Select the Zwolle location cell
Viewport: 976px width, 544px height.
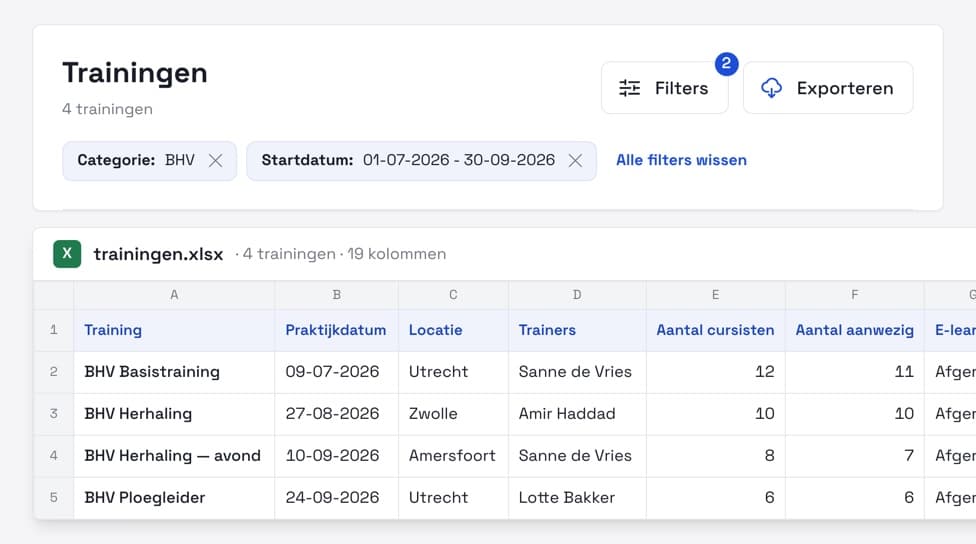[x=453, y=414]
